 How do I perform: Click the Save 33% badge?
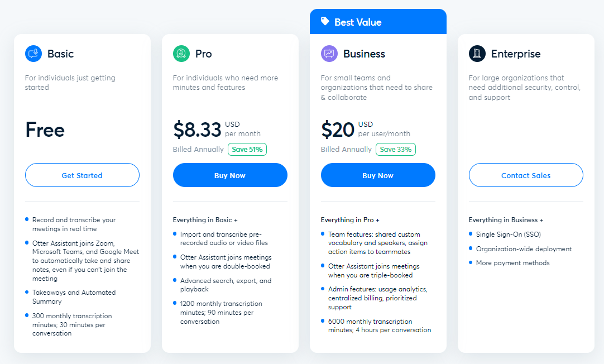click(396, 150)
